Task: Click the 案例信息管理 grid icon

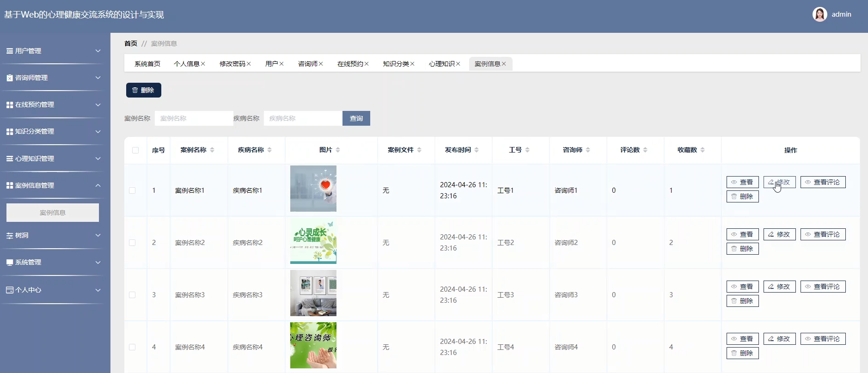Action: [x=9, y=185]
